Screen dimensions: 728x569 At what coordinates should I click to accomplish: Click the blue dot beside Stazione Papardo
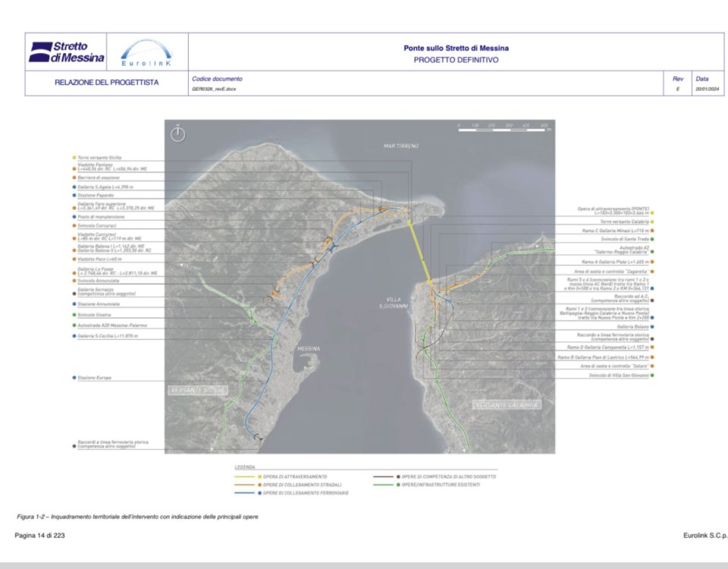coord(74,195)
